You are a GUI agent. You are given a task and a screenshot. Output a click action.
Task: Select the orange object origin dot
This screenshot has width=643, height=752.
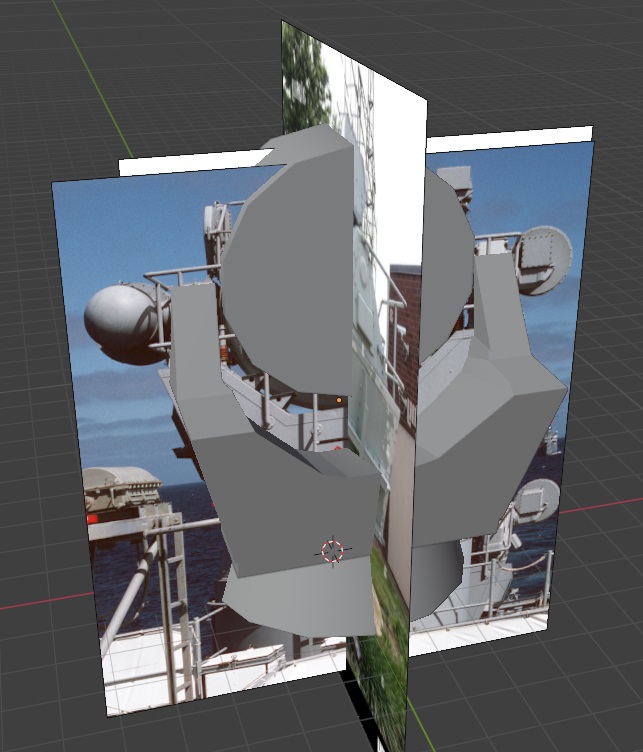(x=339, y=400)
